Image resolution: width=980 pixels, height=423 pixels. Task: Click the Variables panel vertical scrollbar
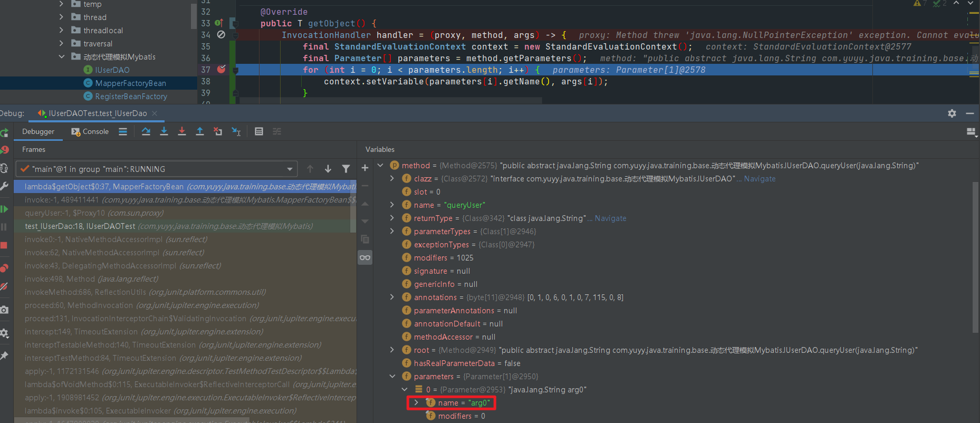pos(975,257)
